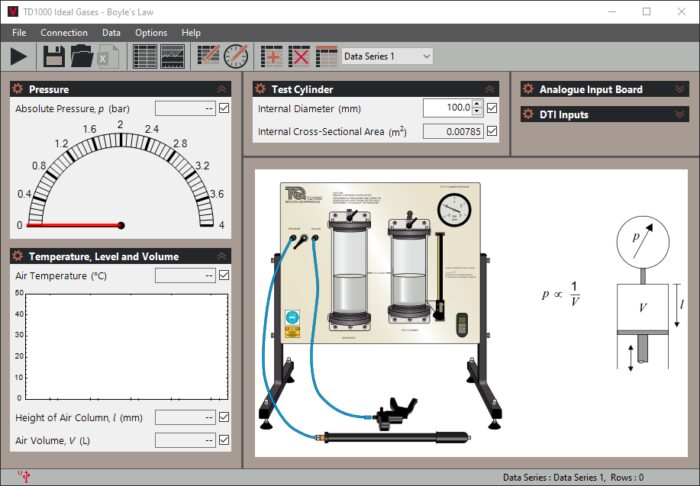Screen dimensions: 700x486
Task: Toggle the Absolute Pressure checkbox
Action: tap(224, 108)
